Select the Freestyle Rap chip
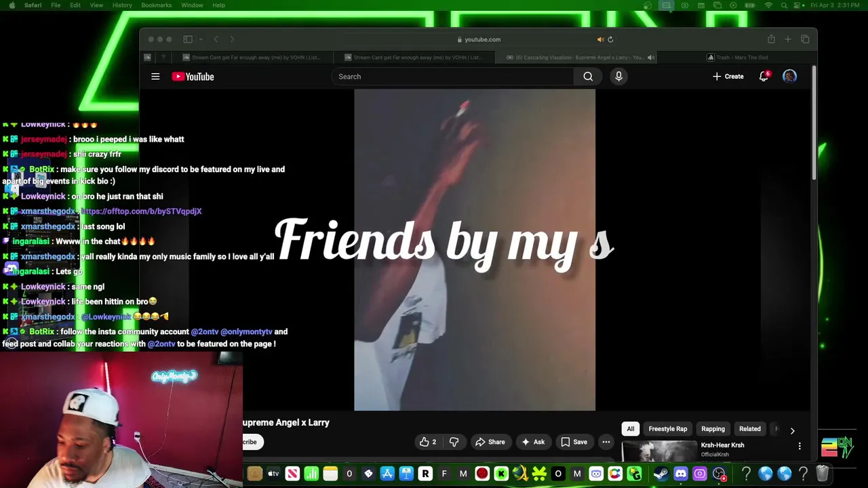Screen dimensions: 868x488 (668, 429)
